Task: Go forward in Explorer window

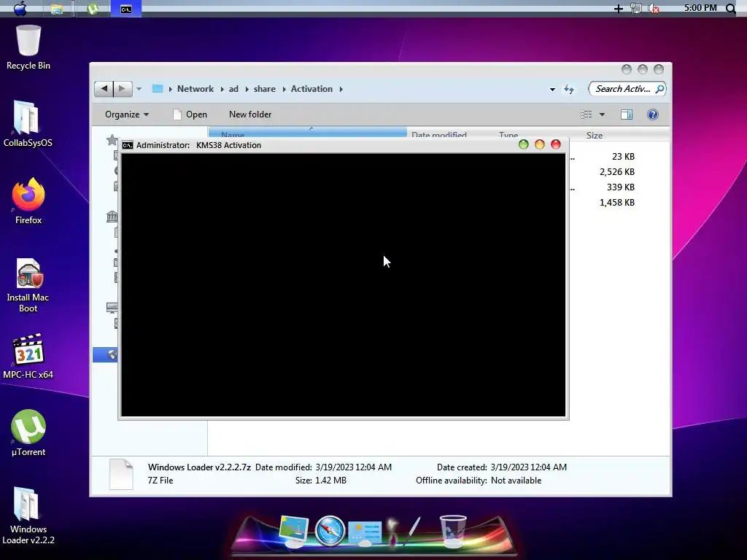Action: (x=123, y=88)
